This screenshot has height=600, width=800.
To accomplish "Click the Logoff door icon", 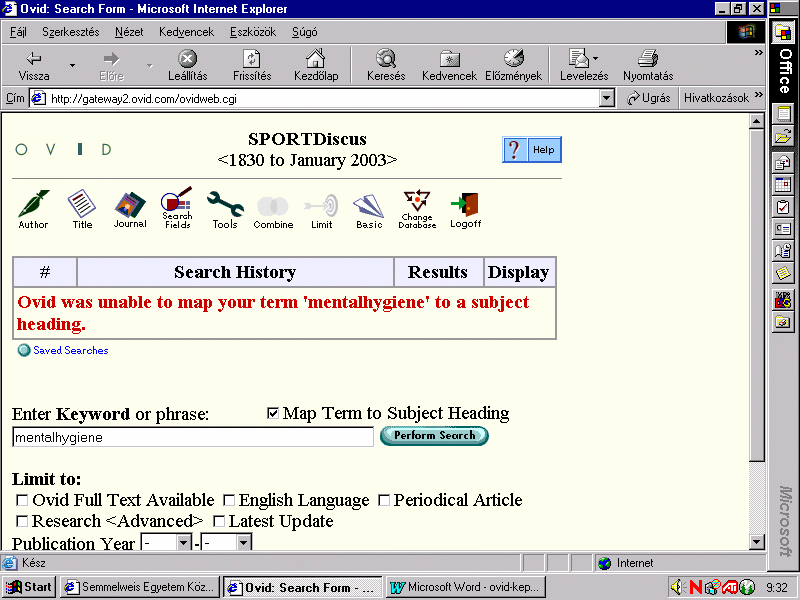I will point(465,210).
